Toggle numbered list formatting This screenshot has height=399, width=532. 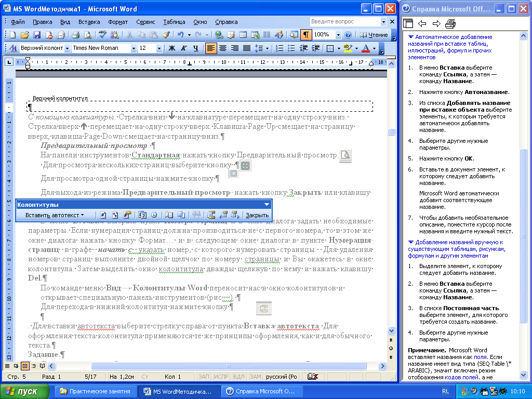pos(280,48)
